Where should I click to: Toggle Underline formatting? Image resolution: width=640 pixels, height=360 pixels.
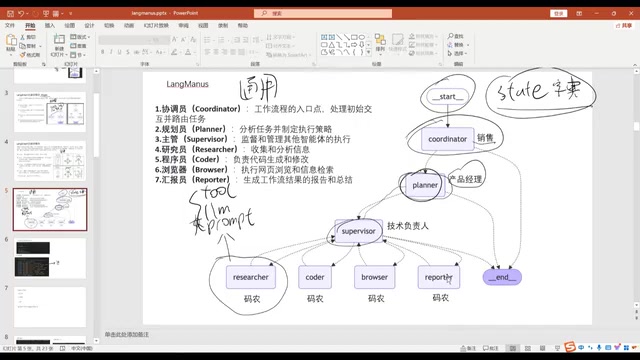tap(119, 52)
